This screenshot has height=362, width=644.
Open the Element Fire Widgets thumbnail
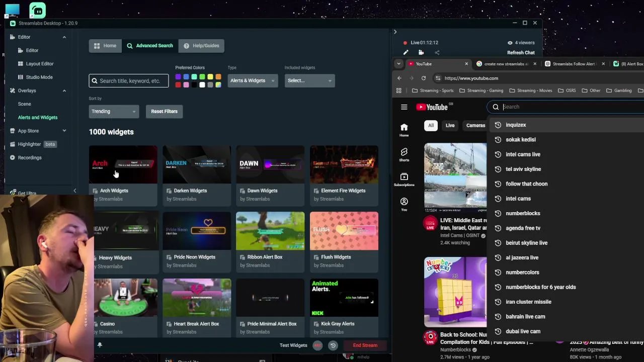(x=344, y=164)
